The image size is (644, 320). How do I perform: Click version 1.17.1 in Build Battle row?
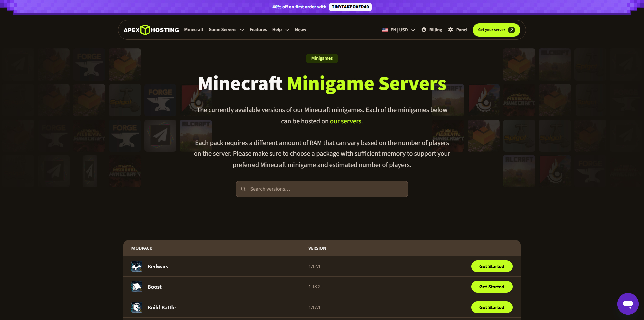[314, 307]
